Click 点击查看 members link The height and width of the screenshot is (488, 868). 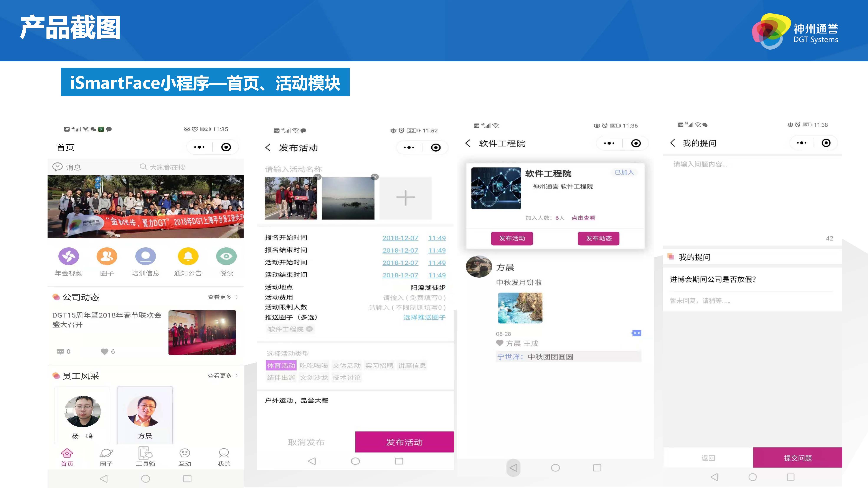[x=583, y=218]
